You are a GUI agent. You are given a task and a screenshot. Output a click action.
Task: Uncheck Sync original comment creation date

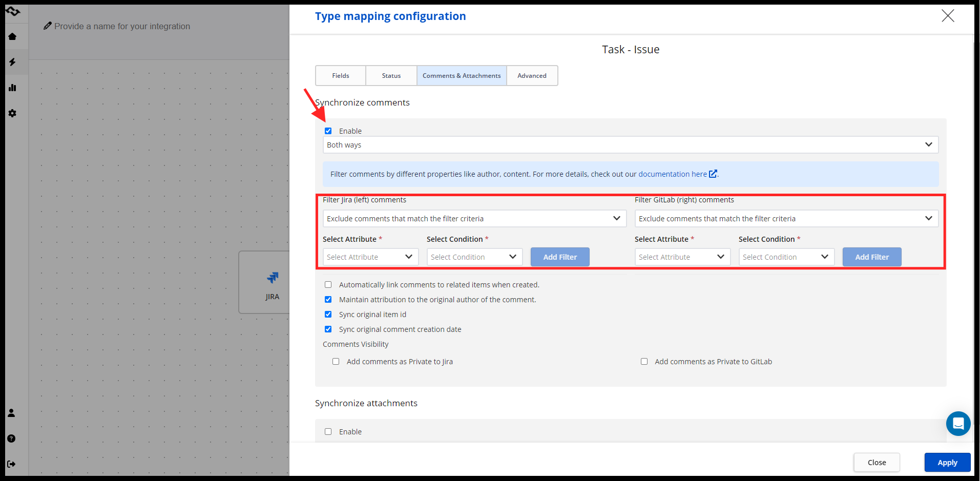328,329
